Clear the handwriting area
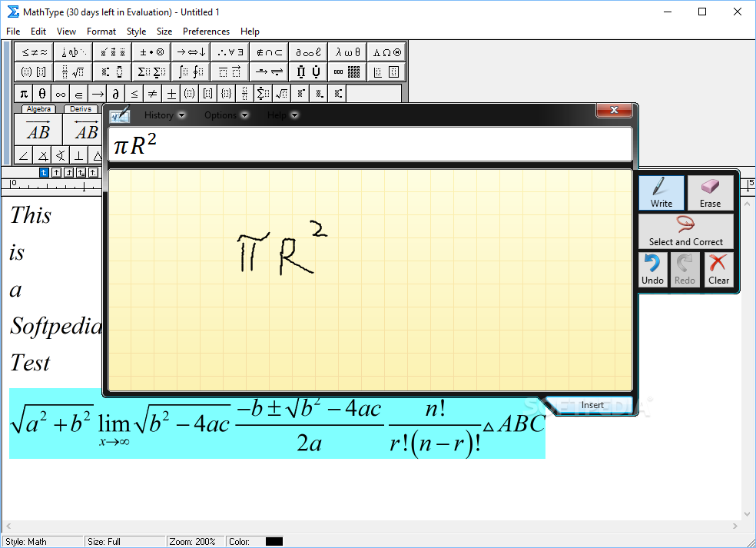This screenshot has height=548, width=756. [x=718, y=270]
